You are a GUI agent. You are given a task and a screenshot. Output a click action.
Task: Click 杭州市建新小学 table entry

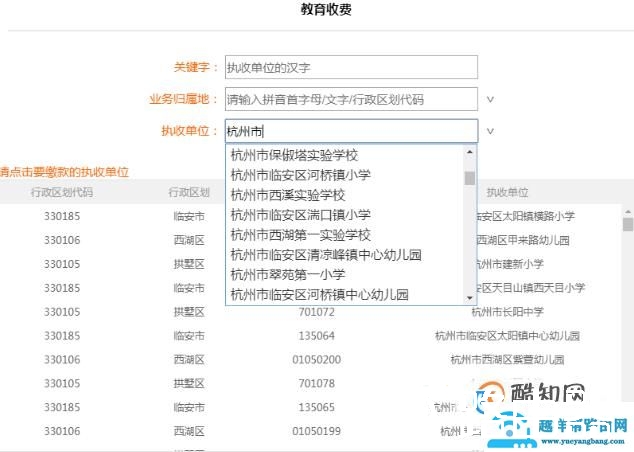pos(511,264)
